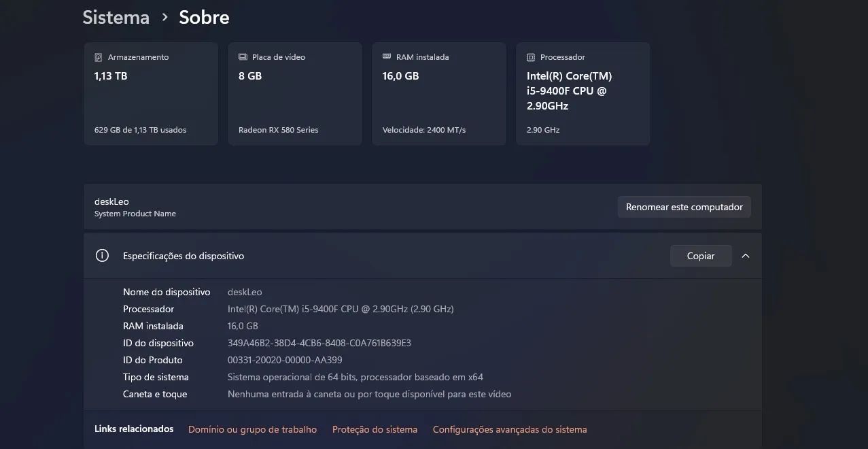Select the ID do dispositivo value 349A46B2
The image size is (868, 449).
click(319, 343)
